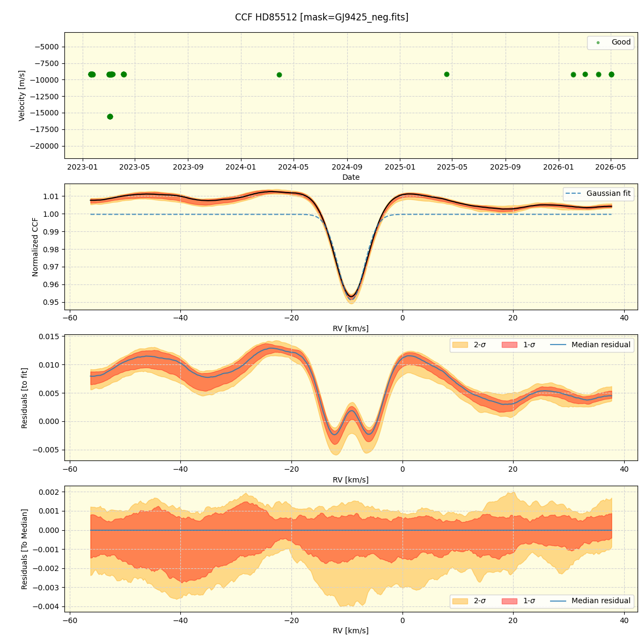Viewport: 644px width, 644px height.
Task: Click the '−0.005' tick on Residuals-to-fit axis
Action: pyautogui.click(x=47, y=450)
